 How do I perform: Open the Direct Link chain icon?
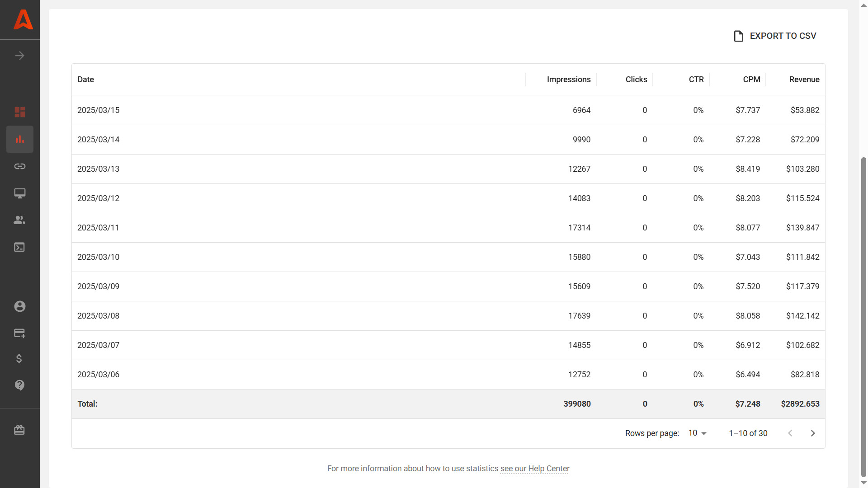20,166
